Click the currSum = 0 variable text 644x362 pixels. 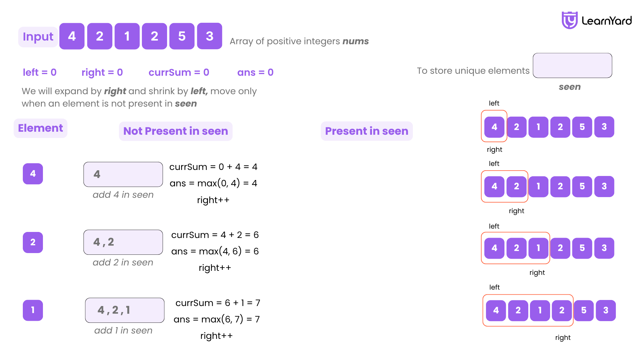179,72
